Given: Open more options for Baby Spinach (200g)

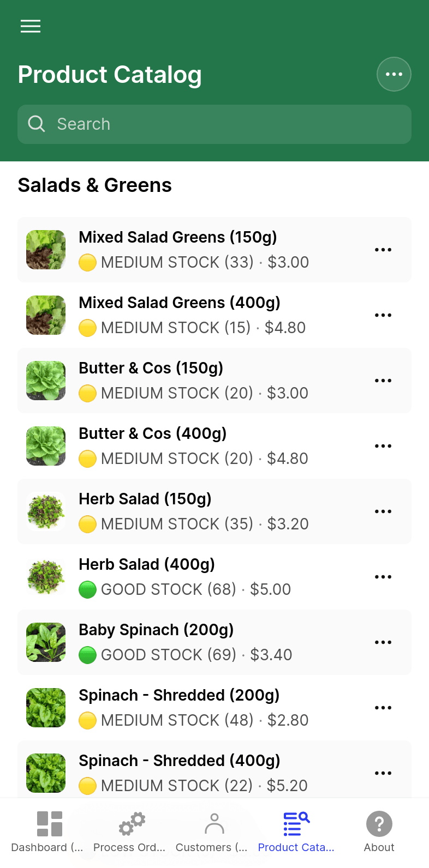Looking at the screenshot, I should 383,642.
